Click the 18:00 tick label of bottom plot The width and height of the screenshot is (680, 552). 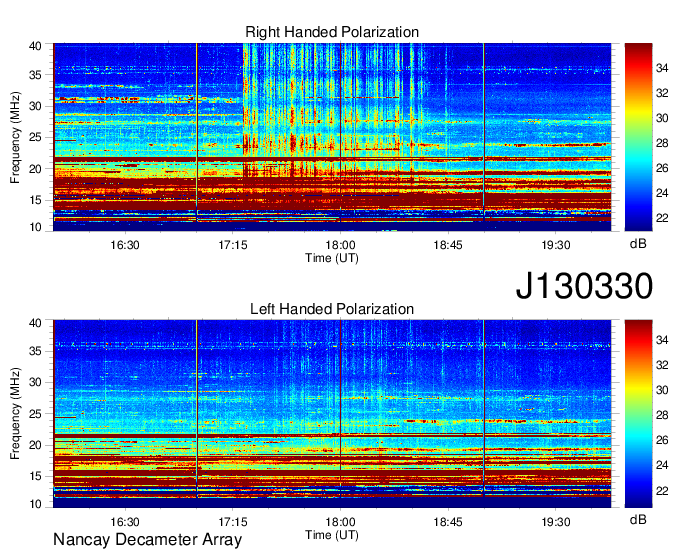340,522
